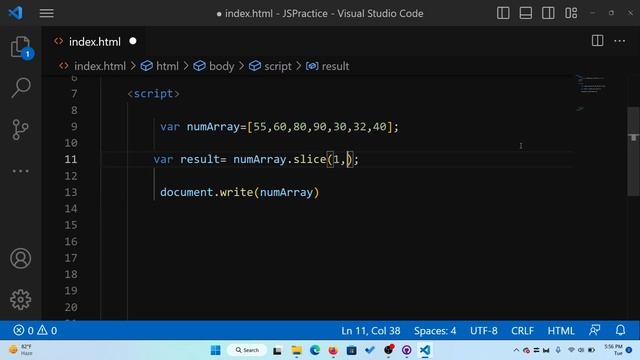Open blue checkmark app on taskbar
The image size is (640, 360).
tap(370, 350)
